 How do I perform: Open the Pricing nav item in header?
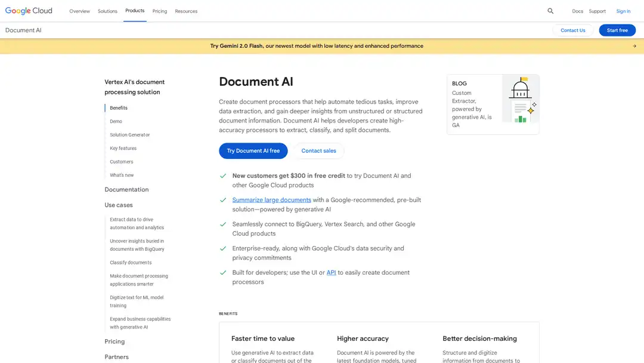coord(160,11)
